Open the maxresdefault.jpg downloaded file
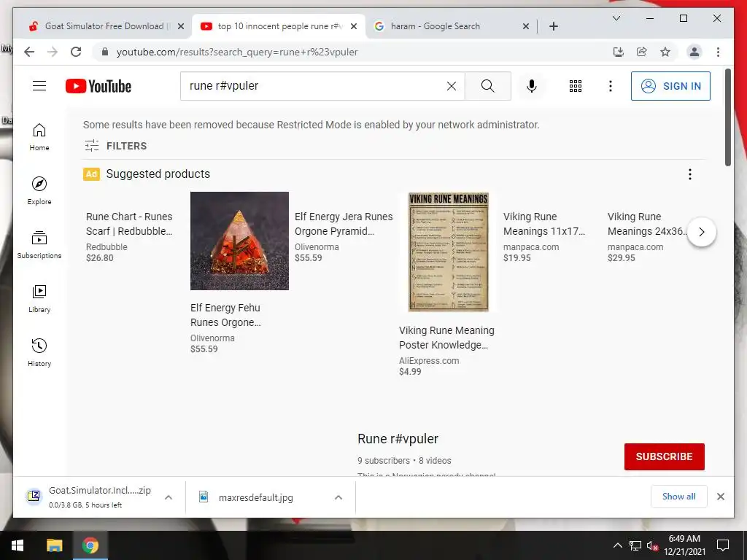Viewport: 747px width, 560px height. click(256, 497)
